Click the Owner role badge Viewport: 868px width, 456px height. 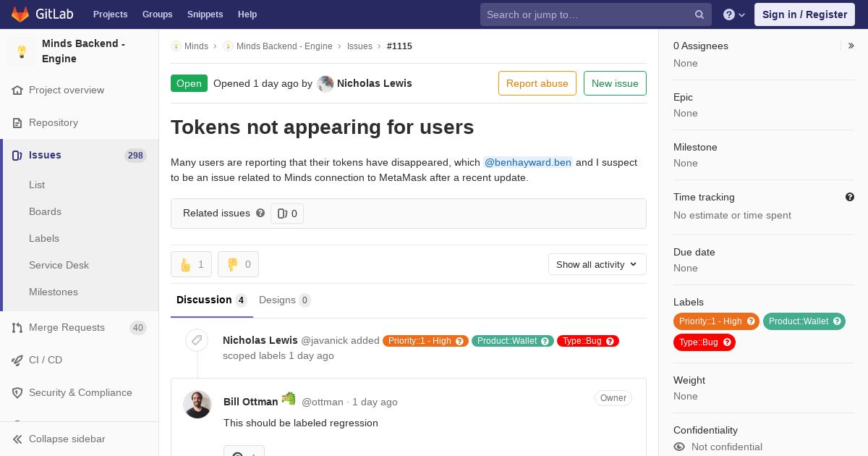pos(613,398)
